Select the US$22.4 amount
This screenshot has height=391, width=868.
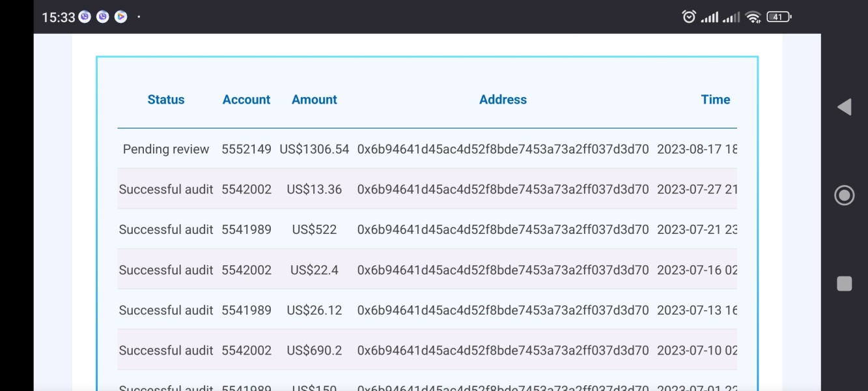tap(315, 270)
